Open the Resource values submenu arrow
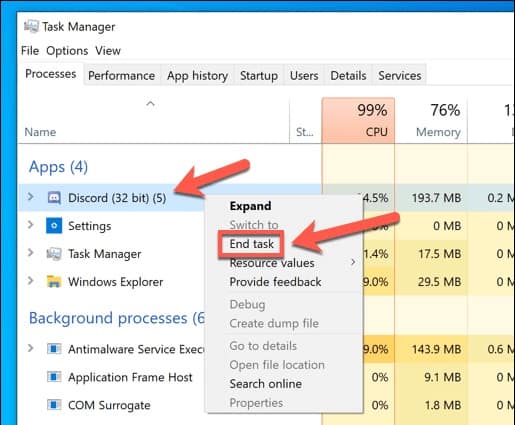This screenshot has width=516, height=425. click(353, 262)
